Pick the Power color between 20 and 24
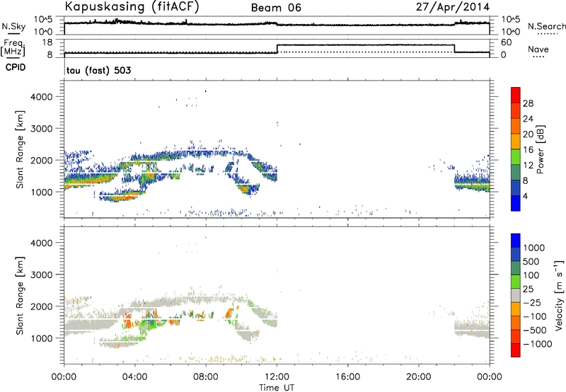This screenshot has height=392, width=566. pyautogui.click(x=516, y=126)
